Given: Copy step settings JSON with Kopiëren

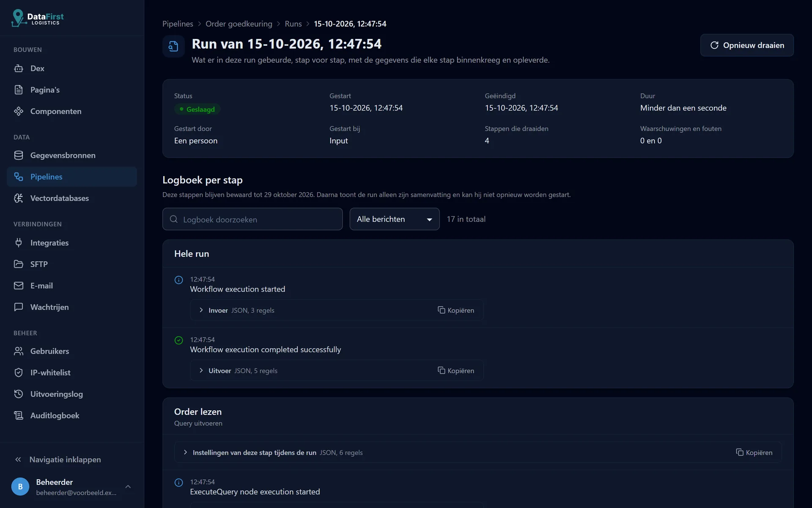Looking at the screenshot, I should (x=754, y=453).
